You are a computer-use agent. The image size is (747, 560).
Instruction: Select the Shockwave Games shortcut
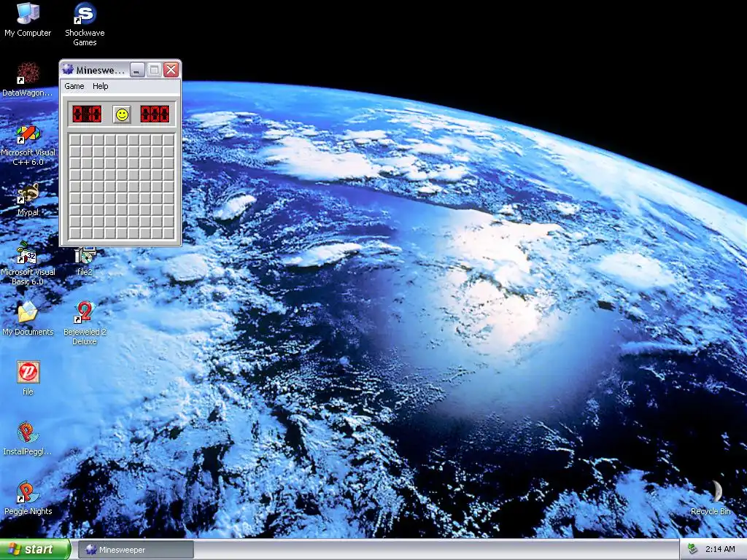(85, 24)
